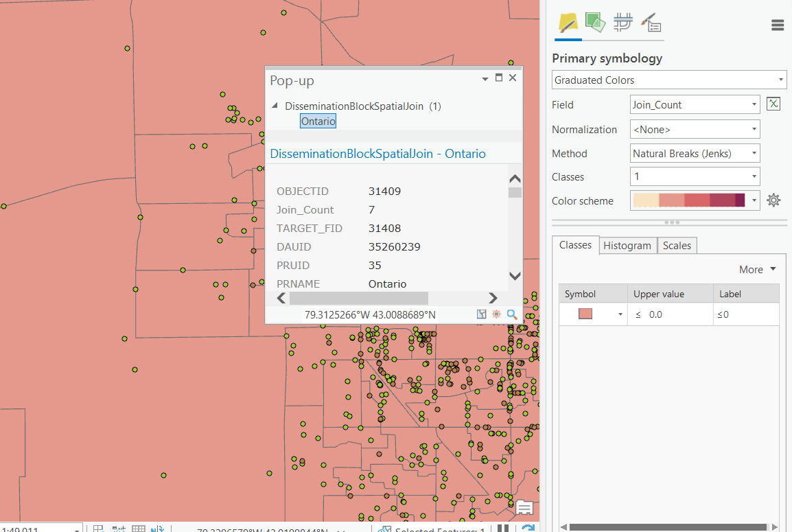Click the color scheme ramp swatch
This screenshot has height=532, width=792.
click(688, 200)
